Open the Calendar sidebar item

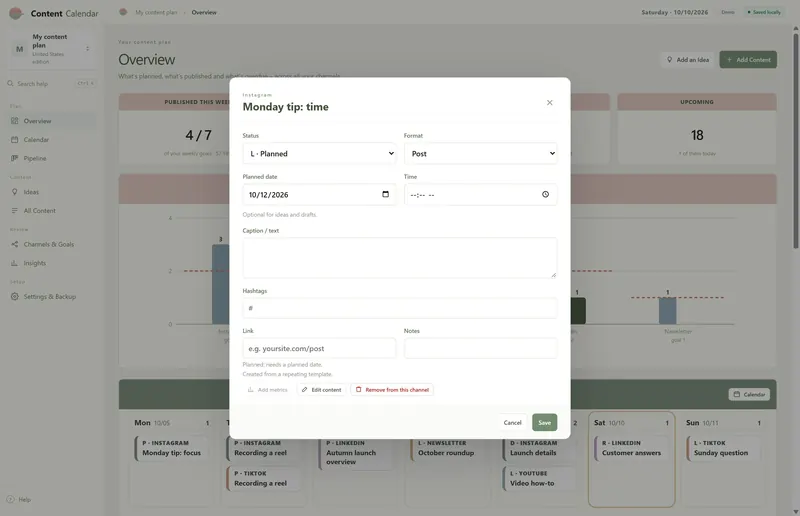[52, 139]
